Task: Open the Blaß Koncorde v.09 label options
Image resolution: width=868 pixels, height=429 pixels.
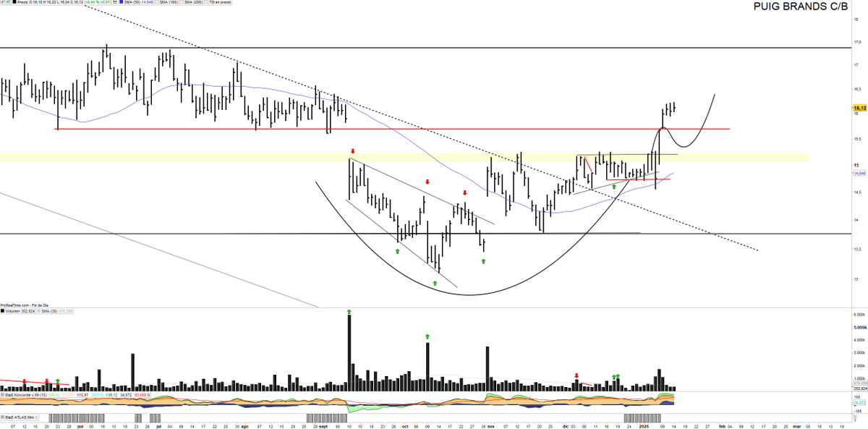Action: coord(25,395)
